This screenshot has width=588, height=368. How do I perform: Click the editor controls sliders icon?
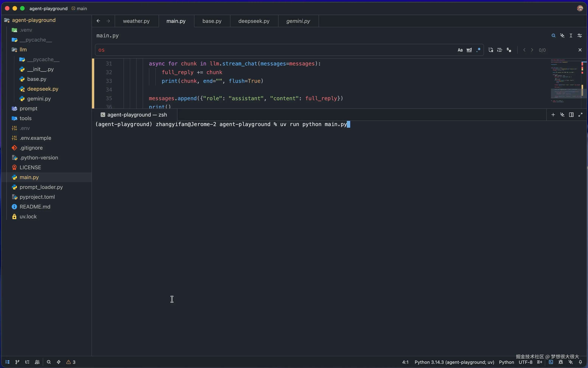[580, 36]
